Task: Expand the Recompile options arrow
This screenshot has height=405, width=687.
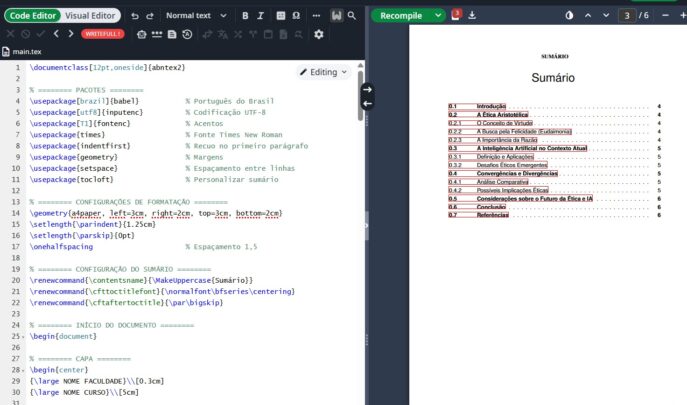Action: pos(438,16)
